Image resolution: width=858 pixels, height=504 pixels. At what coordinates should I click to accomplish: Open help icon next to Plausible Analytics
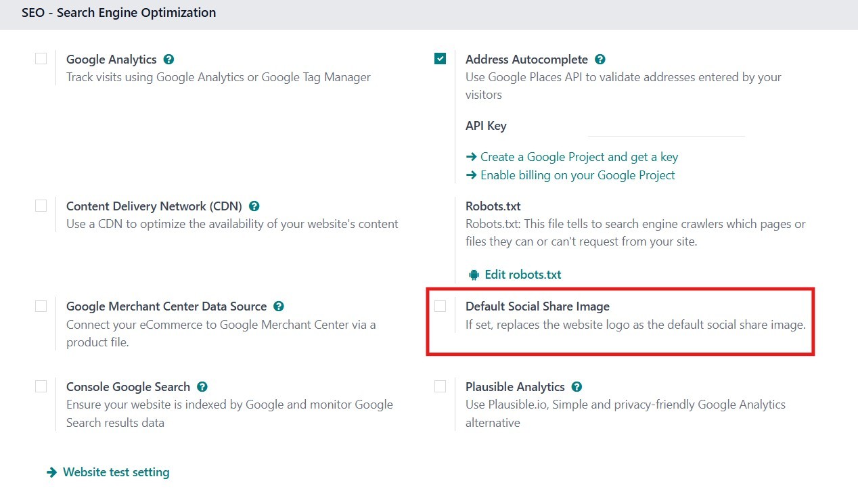point(577,387)
